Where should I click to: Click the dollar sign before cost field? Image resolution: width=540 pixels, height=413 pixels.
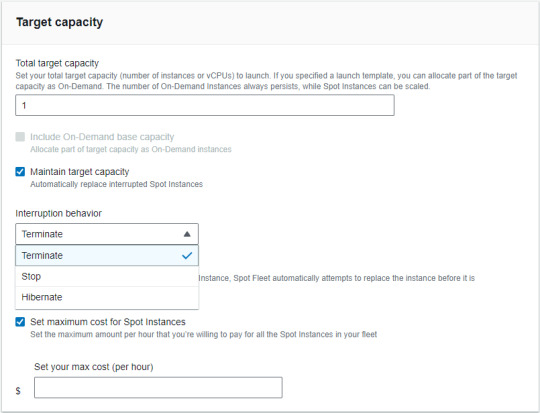18,391
